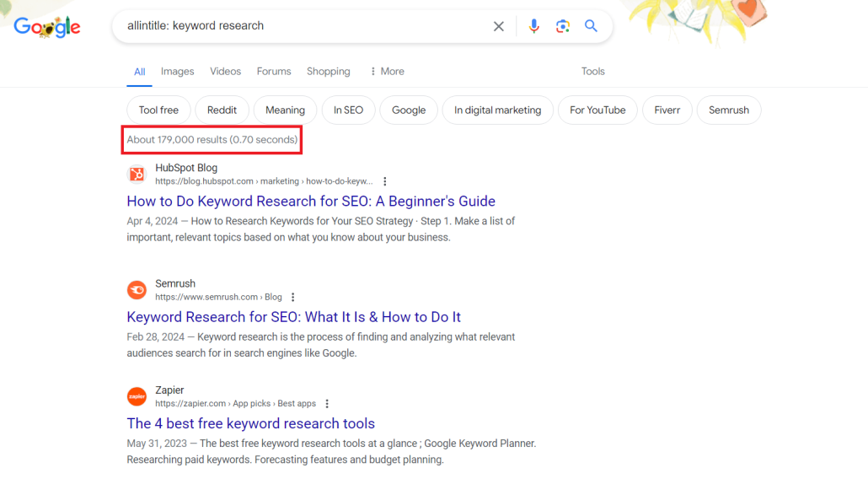
Task: Switch to the Forums tab
Action: (274, 72)
